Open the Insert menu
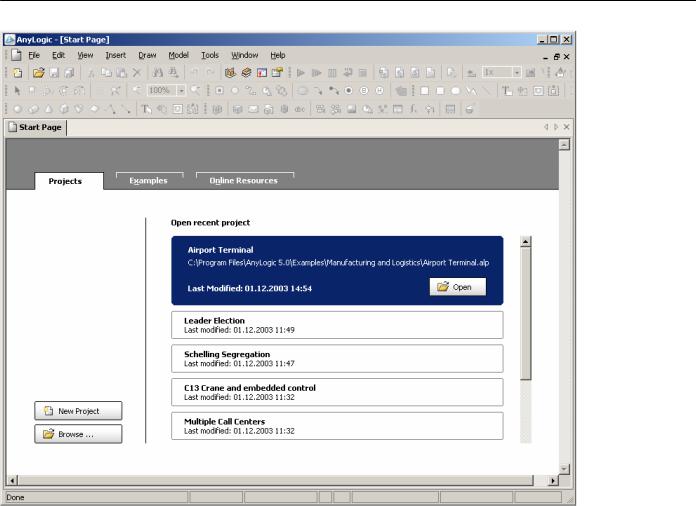Viewport: 696px width, 506px height. (x=115, y=55)
